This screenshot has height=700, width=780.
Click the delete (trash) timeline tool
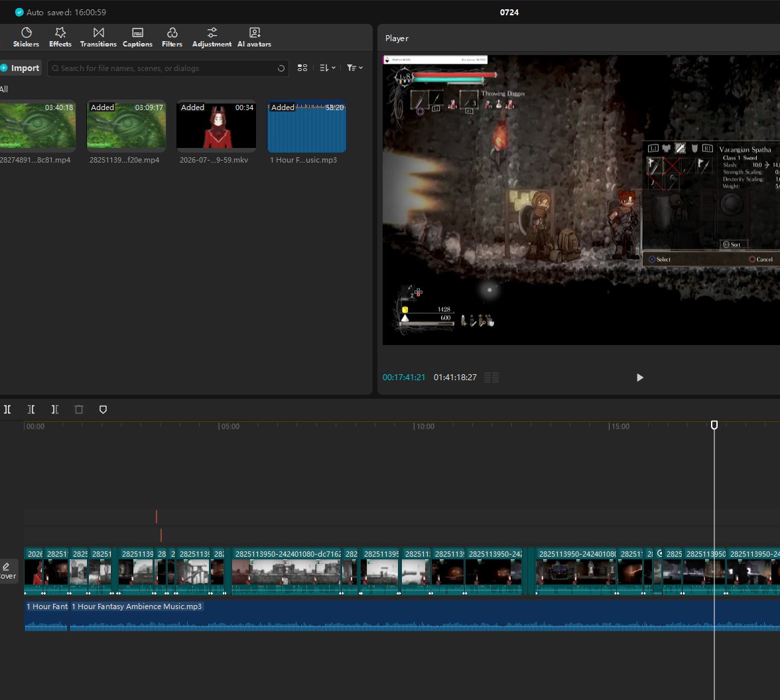[x=78, y=409]
